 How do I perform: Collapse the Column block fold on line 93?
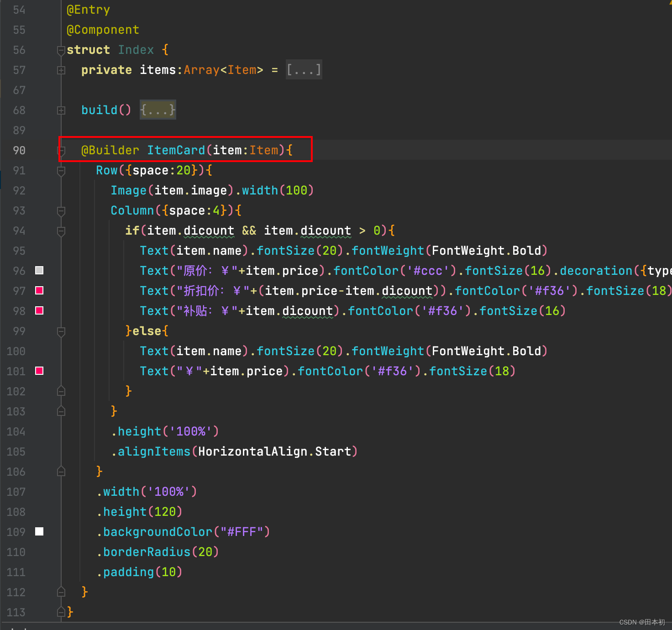click(x=61, y=211)
